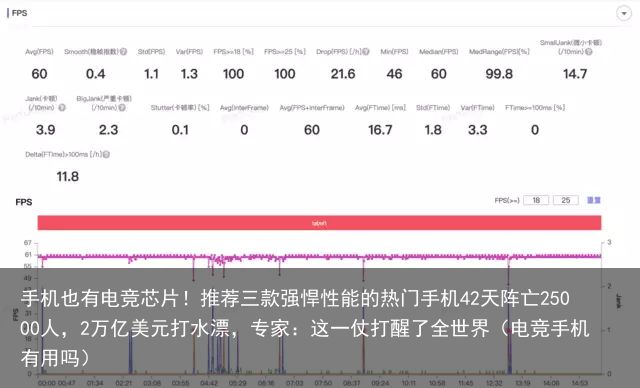
Task: Click the Avg(FPS) value 60
Action: click(x=39, y=74)
